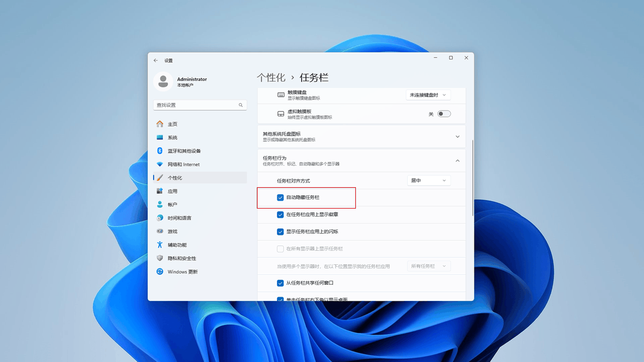Click the Administrator account name
This screenshot has width=644, height=362.
(192, 79)
